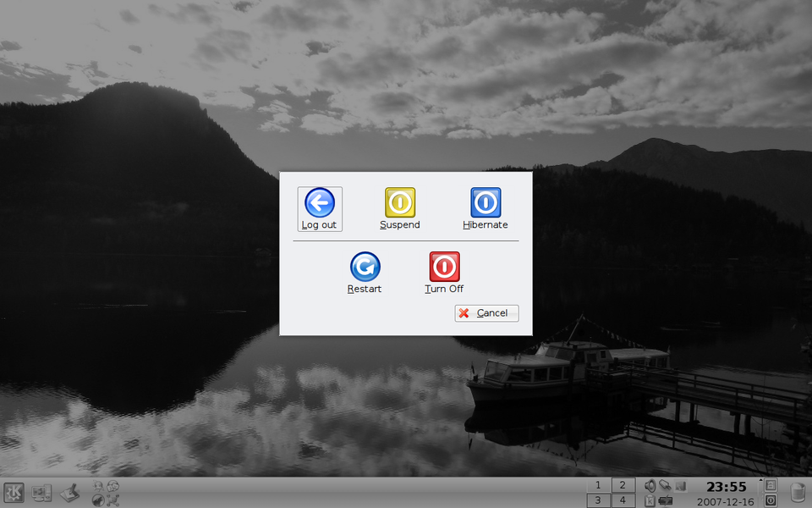Viewport: 812px width, 508px height.
Task: Switch to virtual desktop 3
Action: click(598, 500)
